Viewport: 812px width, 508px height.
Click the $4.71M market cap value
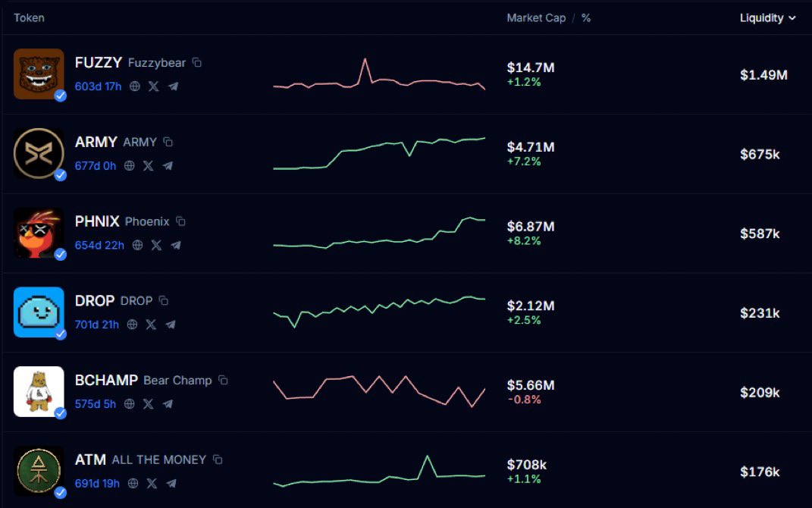[x=531, y=147]
